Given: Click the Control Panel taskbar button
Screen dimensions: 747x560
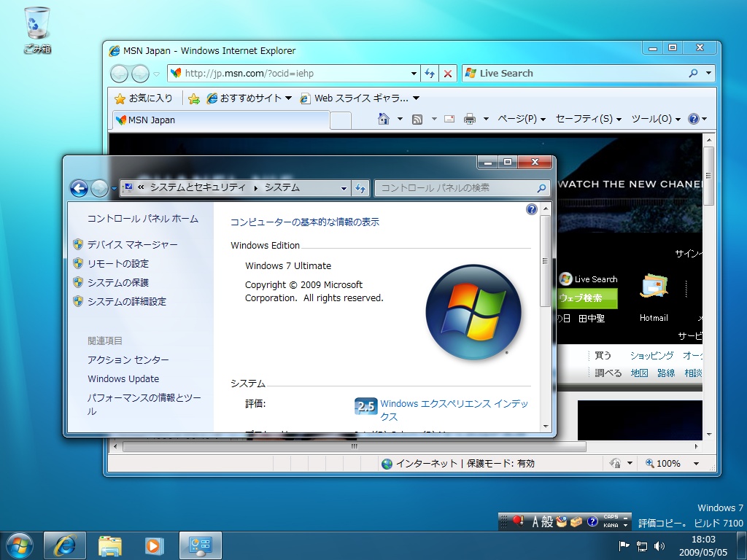Looking at the screenshot, I should (x=201, y=545).
